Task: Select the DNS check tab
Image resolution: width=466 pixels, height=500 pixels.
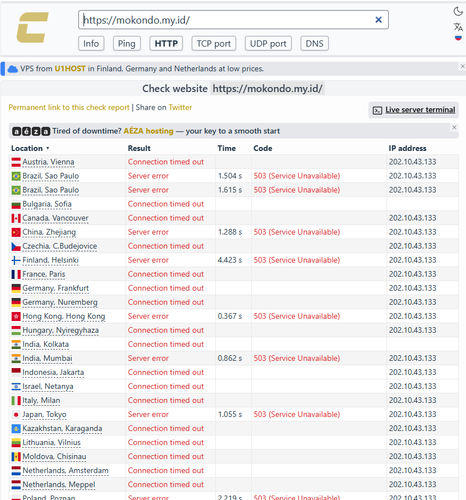Action: [x=314, y=44]
